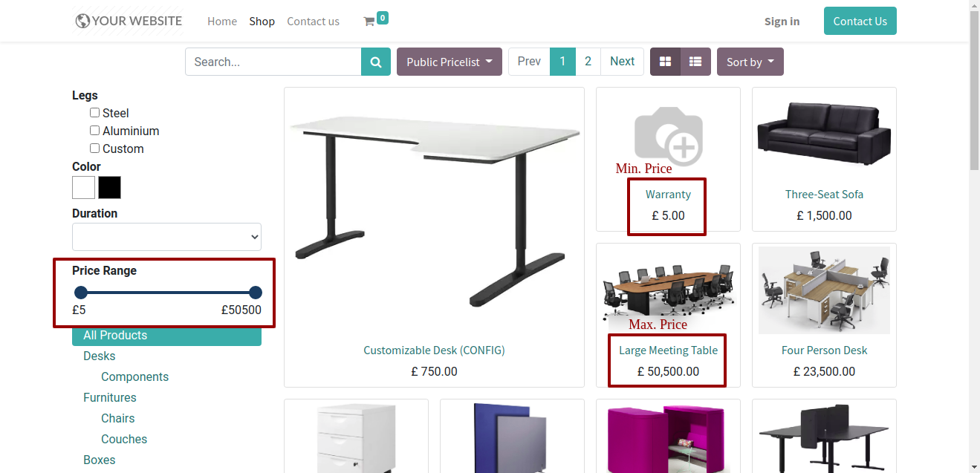Click the Sign in link
This screenshot has height=473, width=980.
(x=782, y=22)
